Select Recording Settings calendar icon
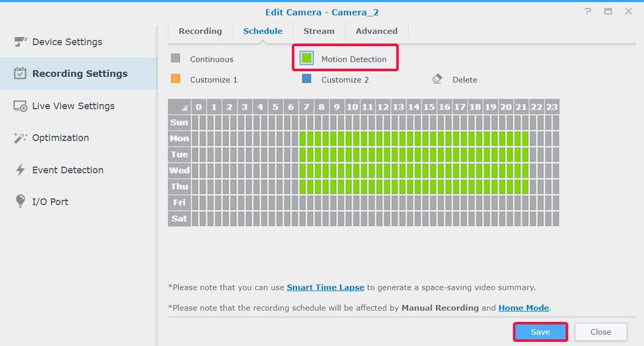This screenshot has width=644, height=346. pyautogui.click(x=20, y=73)
